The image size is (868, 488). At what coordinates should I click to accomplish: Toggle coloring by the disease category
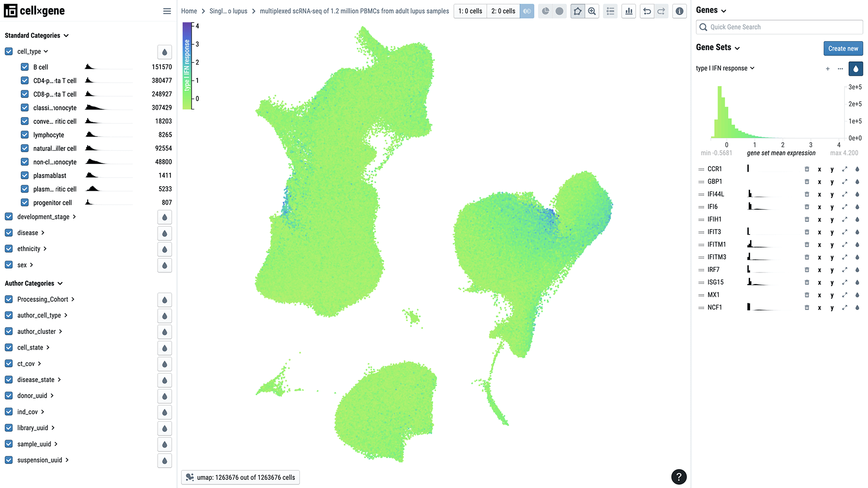coord(164,233)
